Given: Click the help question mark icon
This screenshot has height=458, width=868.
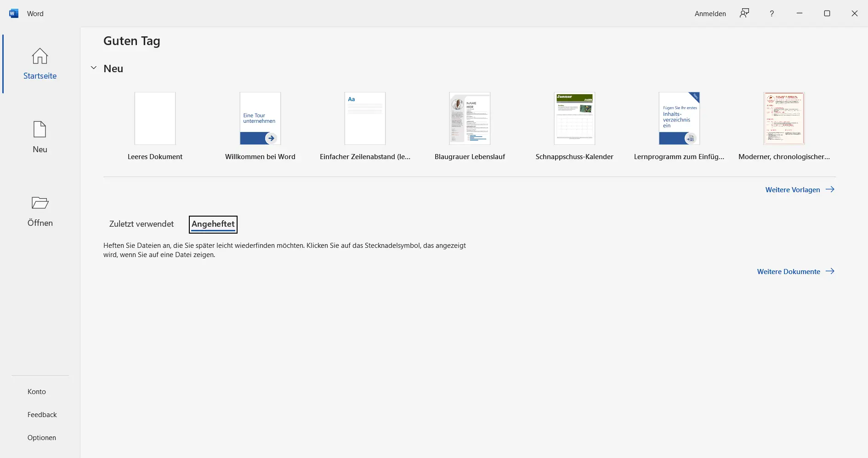Looking at the screenshot, I should [x=772, y=13].
